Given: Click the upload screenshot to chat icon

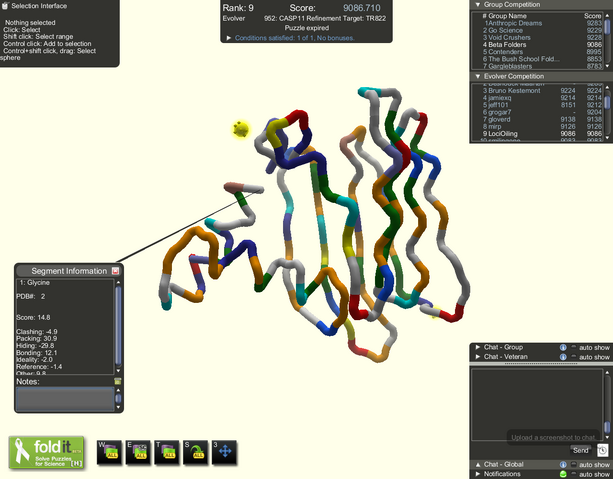Looking at the screenshot, I should pyautogui.click(x=602, y=450).
